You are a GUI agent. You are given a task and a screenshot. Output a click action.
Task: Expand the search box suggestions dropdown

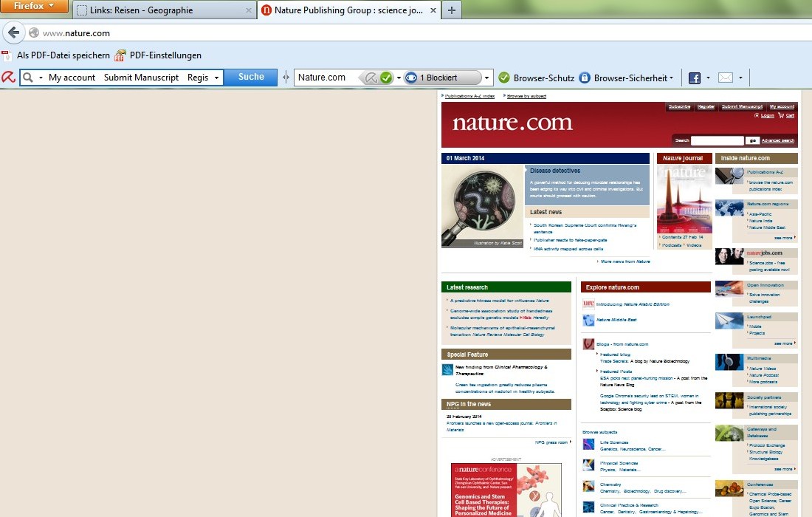pyautogui.click(x=216, y=78)
